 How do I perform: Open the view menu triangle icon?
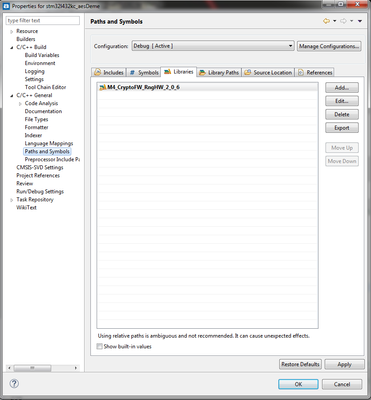point(360,21)
